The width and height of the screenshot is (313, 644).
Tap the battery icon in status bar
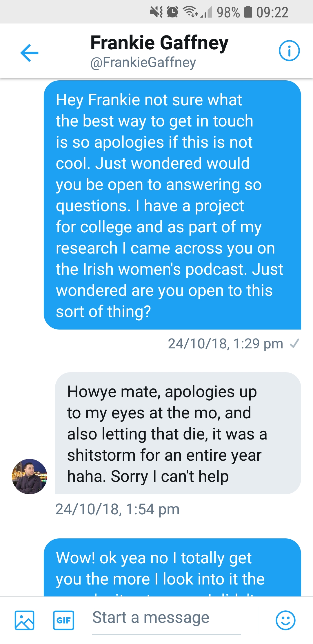[x=248, y=12]
